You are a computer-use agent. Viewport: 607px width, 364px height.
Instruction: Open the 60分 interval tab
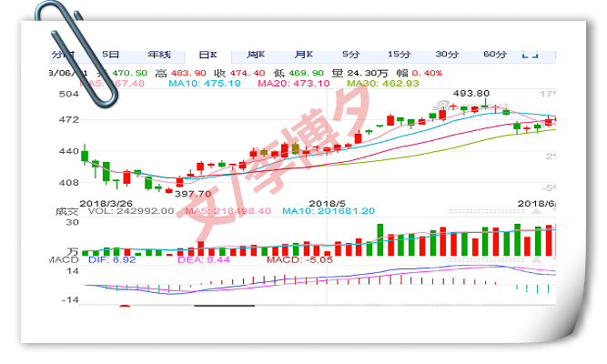[495, 55]
